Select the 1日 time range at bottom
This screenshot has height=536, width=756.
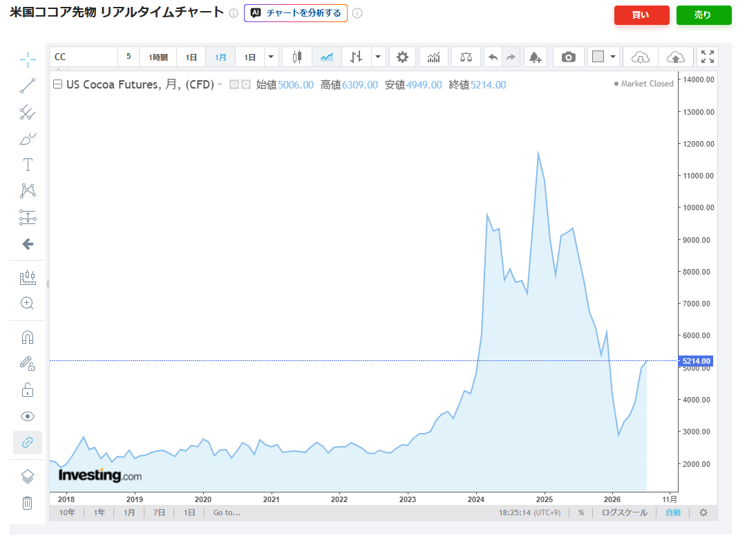pos(189,512)
